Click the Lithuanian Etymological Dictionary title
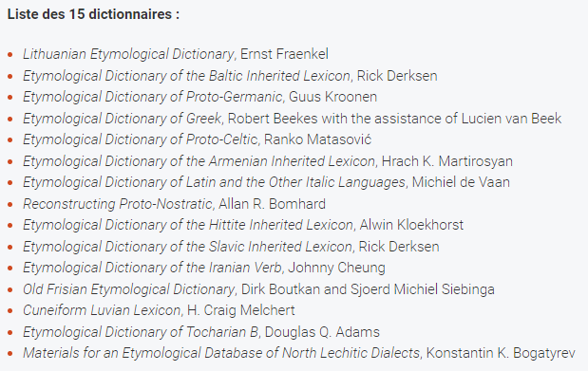Viewport: 588px width, 371px height. tap(128, 54)
